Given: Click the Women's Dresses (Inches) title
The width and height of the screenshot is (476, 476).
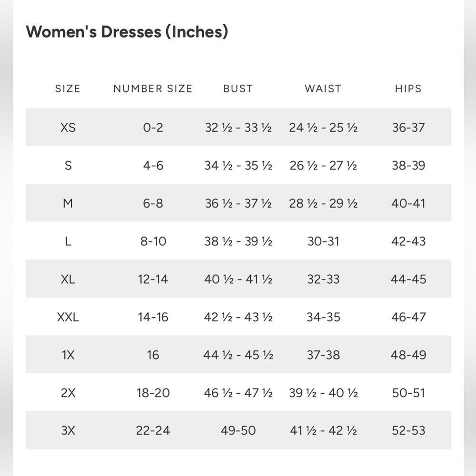Looking at the screenshot, I should pos(127,32).
